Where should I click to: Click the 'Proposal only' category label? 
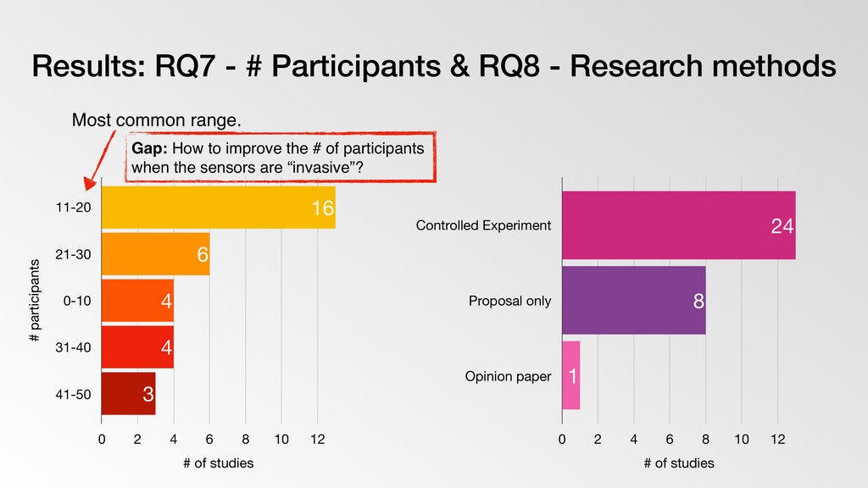(x=509, y=301)
